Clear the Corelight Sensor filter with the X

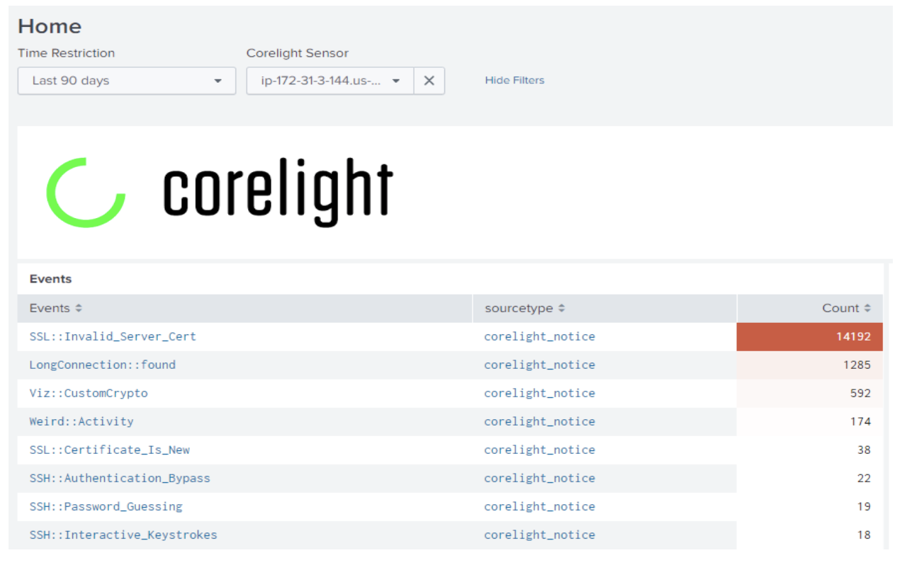point(429,80)
